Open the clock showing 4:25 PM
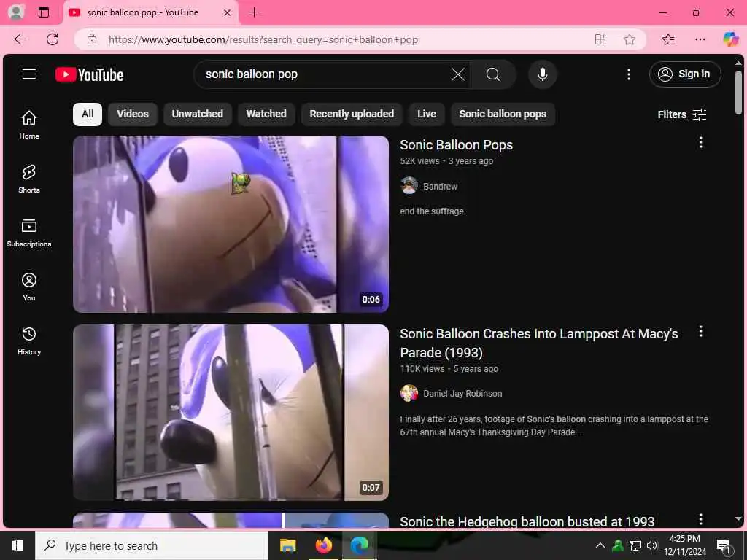 684,545
